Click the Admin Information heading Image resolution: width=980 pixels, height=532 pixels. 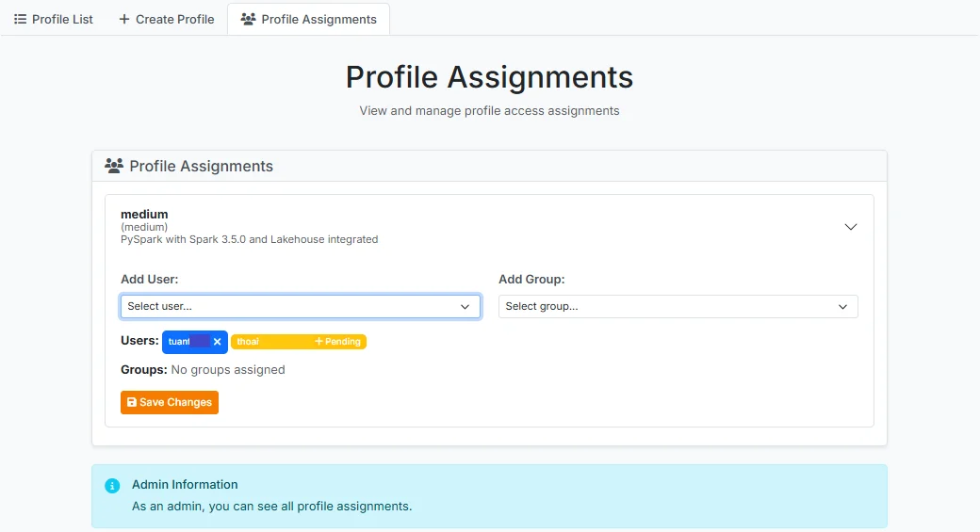[185, 485]
